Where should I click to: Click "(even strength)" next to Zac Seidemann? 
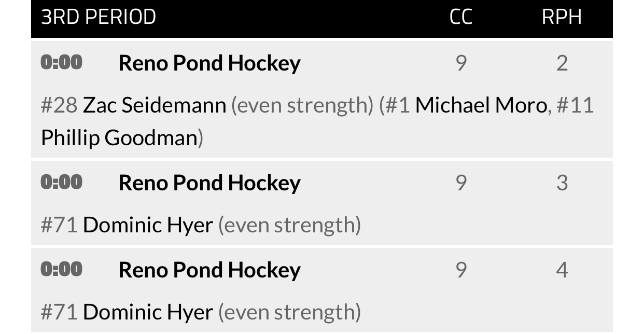point(302,105)
